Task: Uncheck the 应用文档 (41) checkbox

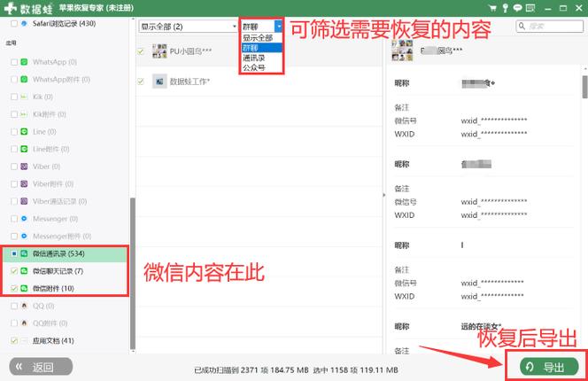Action: tap(14, 341)
